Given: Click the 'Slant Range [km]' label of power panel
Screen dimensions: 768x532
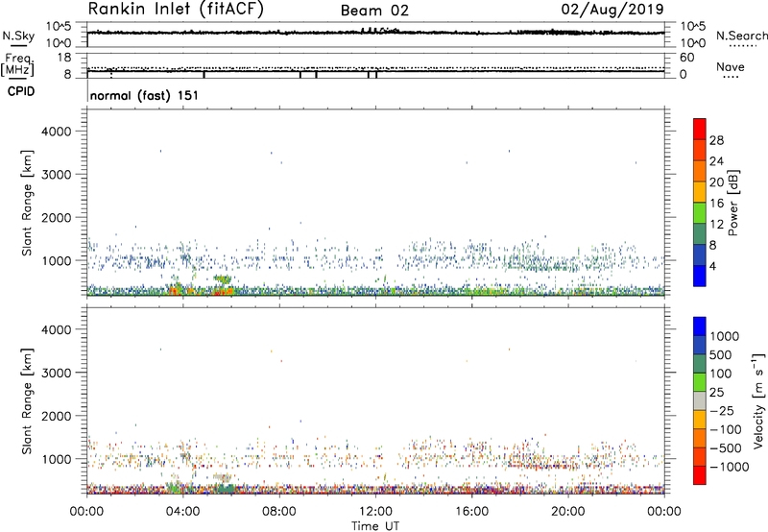Looking at the screenshot, I should pos(27,203).
